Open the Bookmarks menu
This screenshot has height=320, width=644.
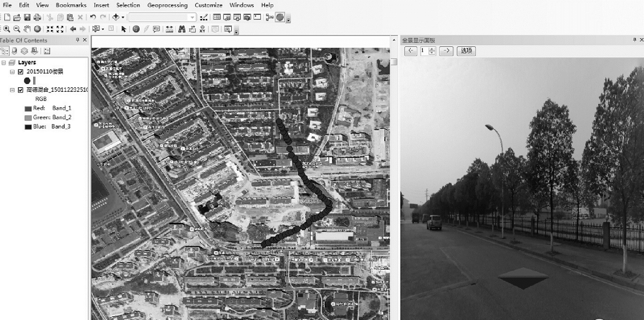click(71, 5)
